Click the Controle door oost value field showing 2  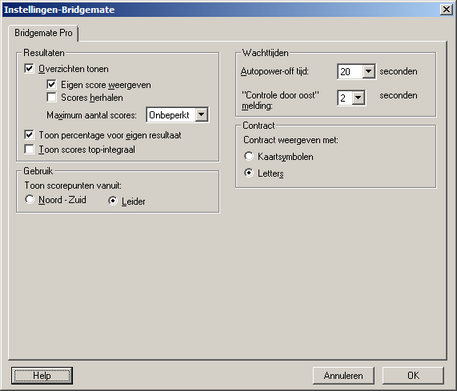click(x=345, y=98)
